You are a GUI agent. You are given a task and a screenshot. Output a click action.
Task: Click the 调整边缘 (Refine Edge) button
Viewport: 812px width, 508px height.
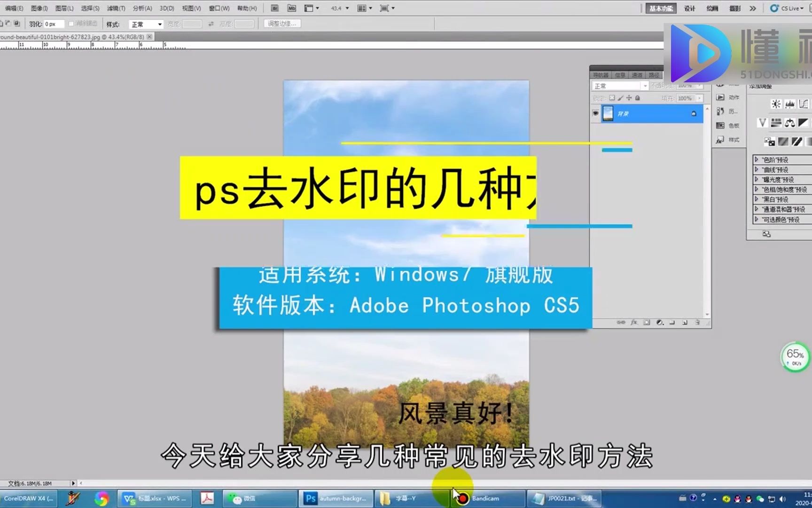(281, 24)
